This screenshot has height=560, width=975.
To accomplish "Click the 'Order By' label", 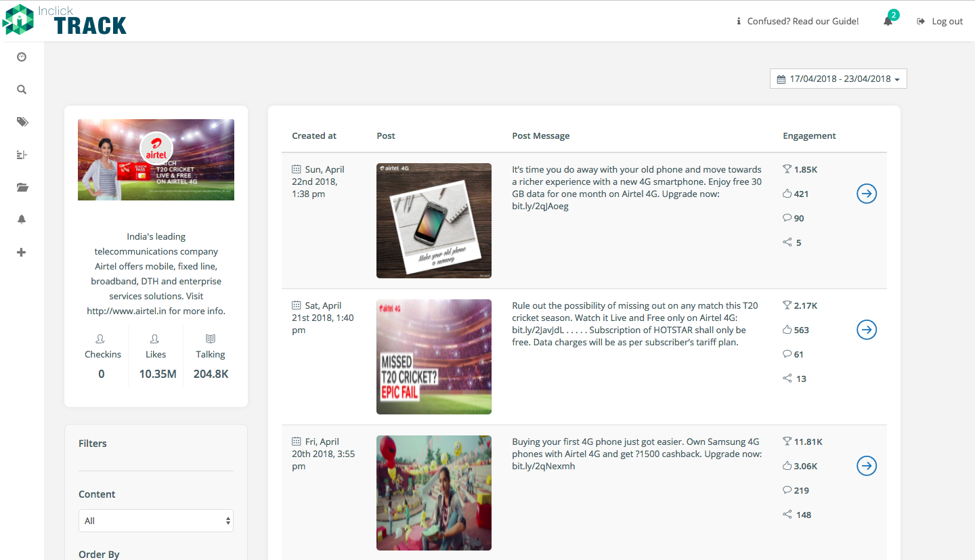I will tap(99, 554).
